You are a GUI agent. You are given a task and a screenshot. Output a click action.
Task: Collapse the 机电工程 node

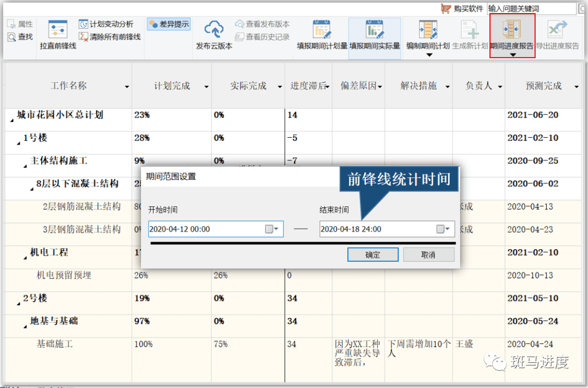click(25, 258)
